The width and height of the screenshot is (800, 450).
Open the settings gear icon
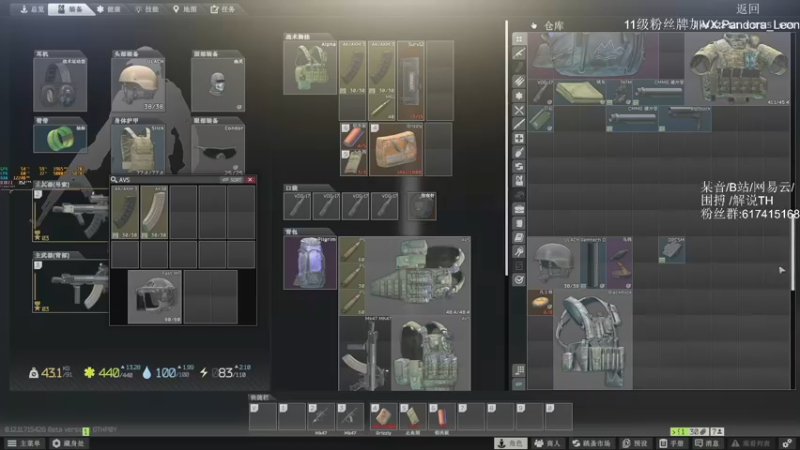(787, 443)
